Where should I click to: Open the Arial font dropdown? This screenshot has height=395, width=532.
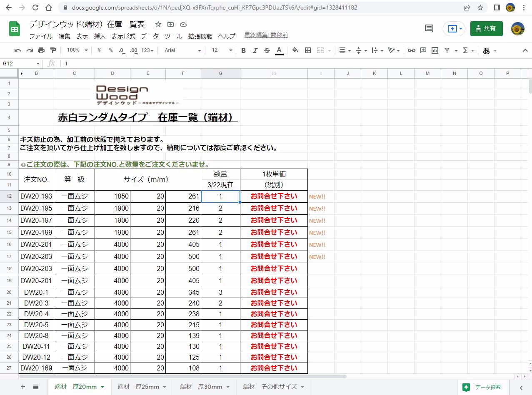pos(182,50)
